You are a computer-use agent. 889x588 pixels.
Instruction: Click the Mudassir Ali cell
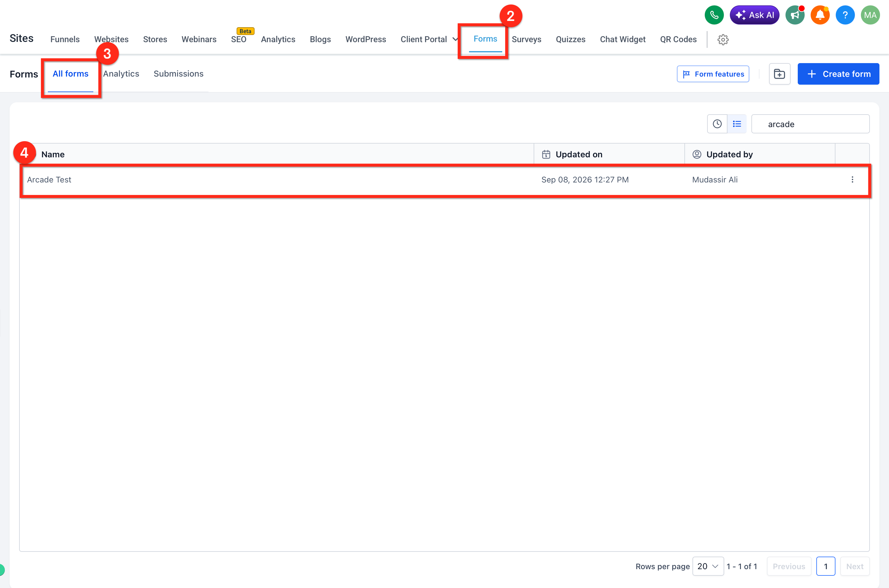715,180
